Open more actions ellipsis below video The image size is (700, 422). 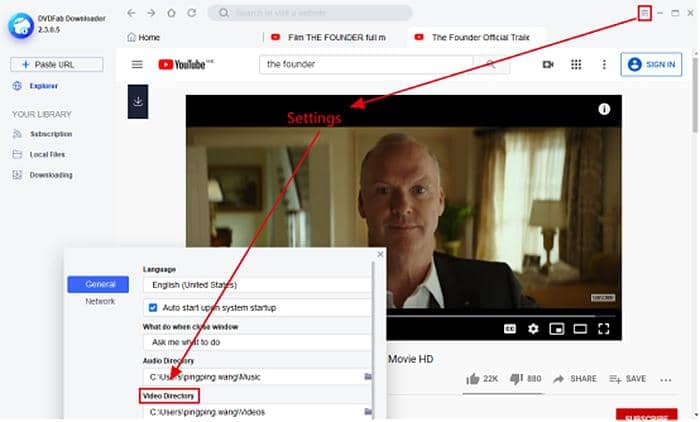click(666, 380)
